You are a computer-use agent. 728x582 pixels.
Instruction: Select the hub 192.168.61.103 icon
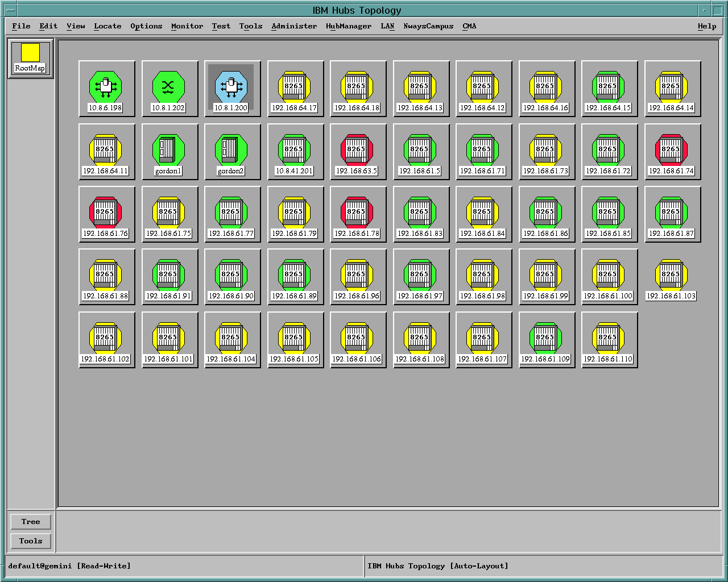tap(671, 274)
